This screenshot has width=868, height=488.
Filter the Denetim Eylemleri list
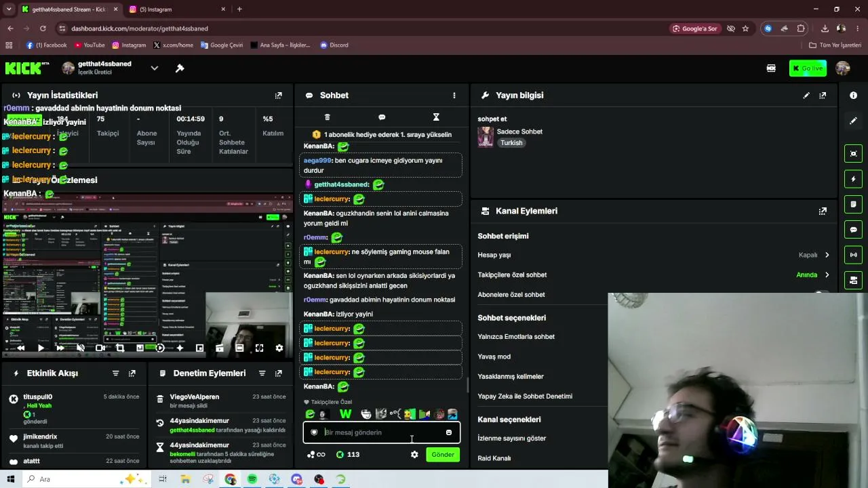coord(262,373)
